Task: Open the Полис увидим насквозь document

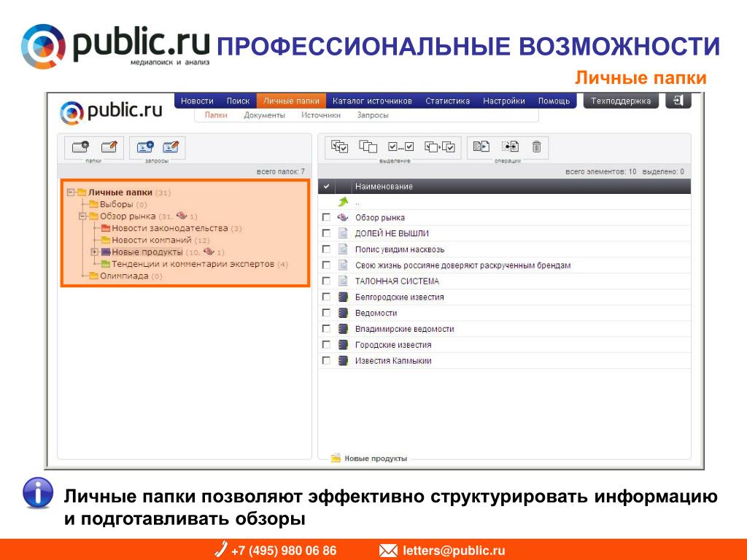Action: [400, 249]
